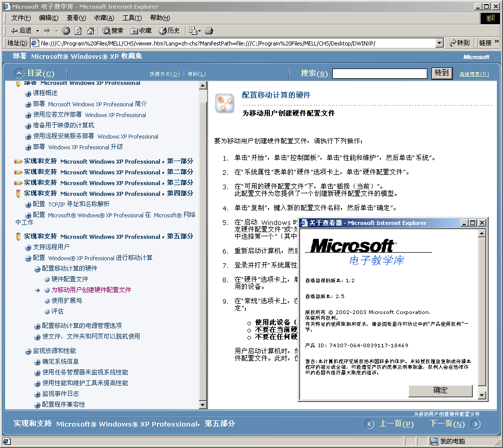Expand 使用任务管理器来监视系统性能 node
The height and width of the screenshot is (448, 503).
pyautogui.click(x=37, y=373)
